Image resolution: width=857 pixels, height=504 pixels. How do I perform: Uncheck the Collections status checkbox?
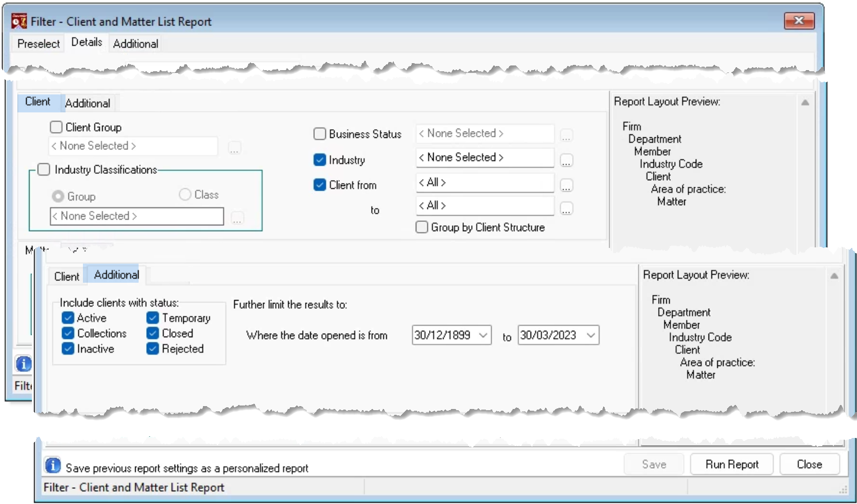(68, 333)
